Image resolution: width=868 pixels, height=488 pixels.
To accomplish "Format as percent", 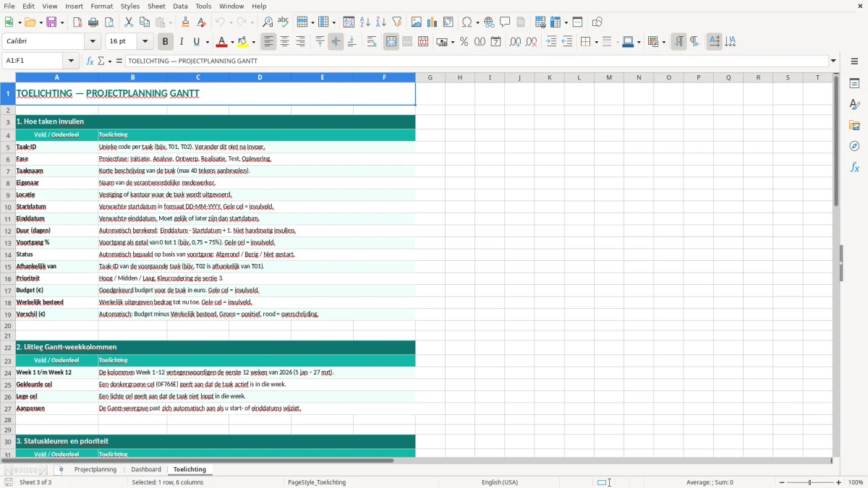I will pos(464,42).
